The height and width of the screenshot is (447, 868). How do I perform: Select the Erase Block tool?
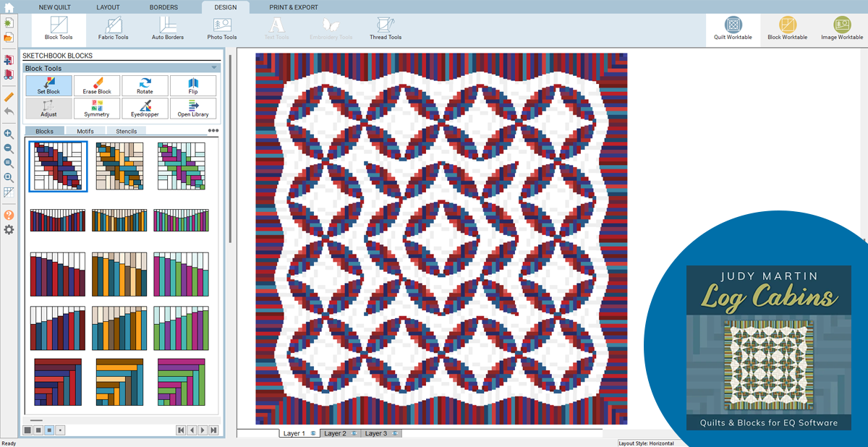(x=97, y=86)
